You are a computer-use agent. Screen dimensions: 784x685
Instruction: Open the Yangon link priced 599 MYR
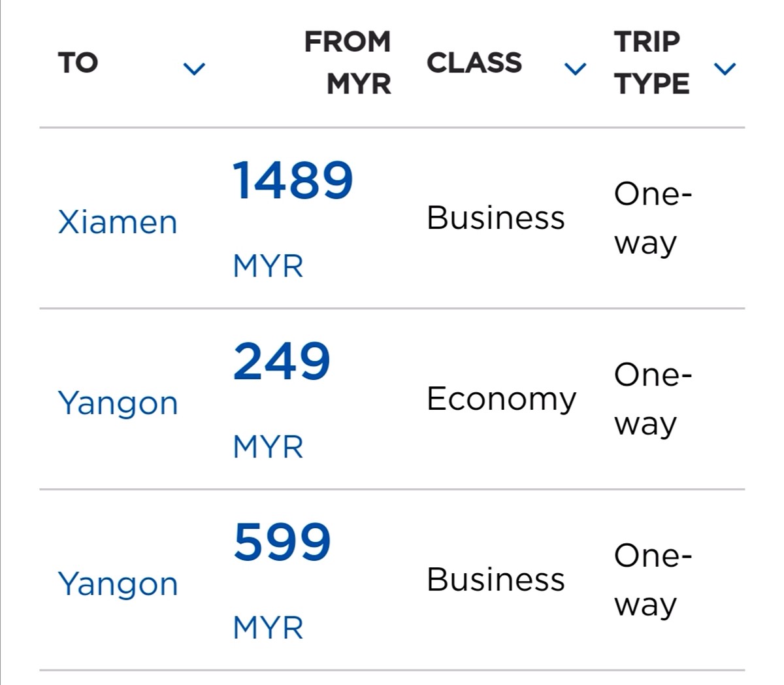click(118, 584)
